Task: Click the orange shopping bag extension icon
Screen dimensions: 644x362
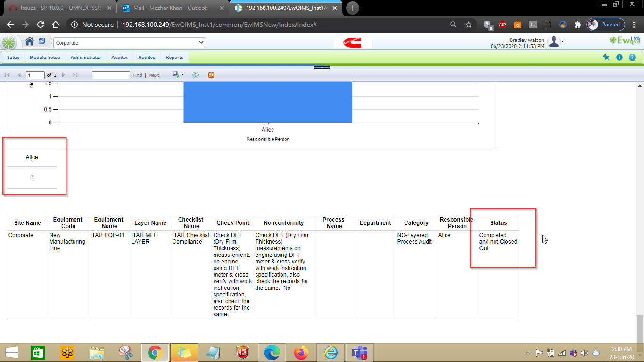Action: coord(518,25)
